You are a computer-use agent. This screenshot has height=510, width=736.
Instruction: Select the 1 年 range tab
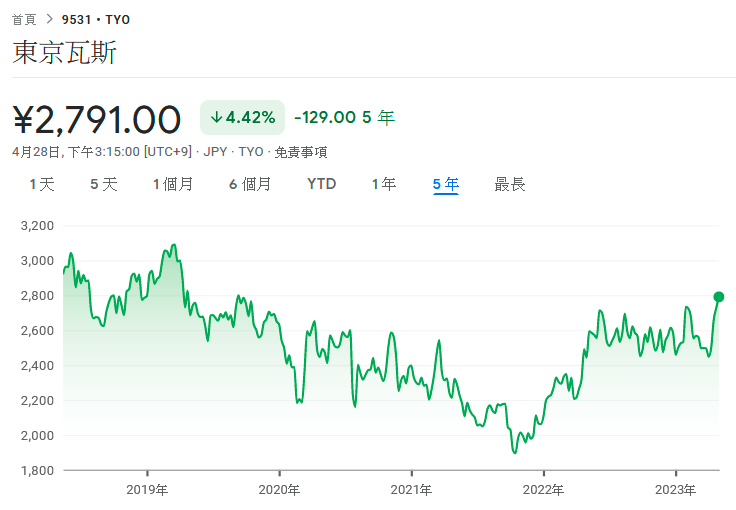pos(384,184)
